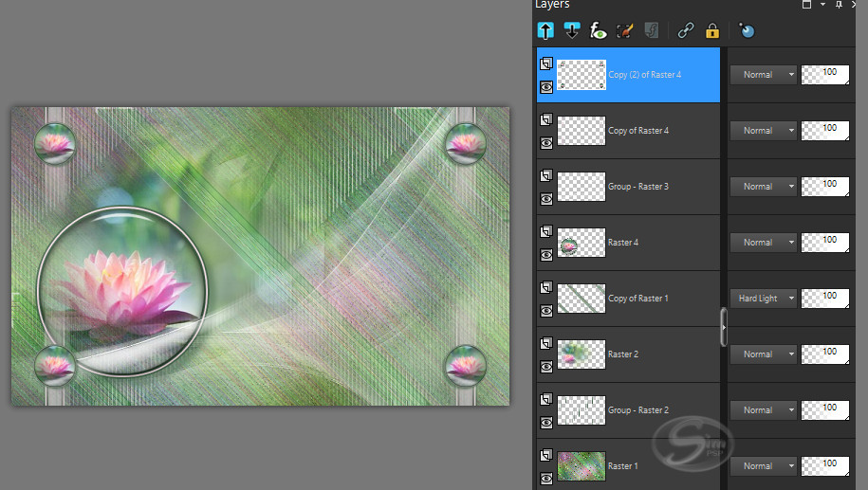Click the blue orb icon in Layers toolbar
This screenshot has height=490, width=868.
click(x=747, y=31)
